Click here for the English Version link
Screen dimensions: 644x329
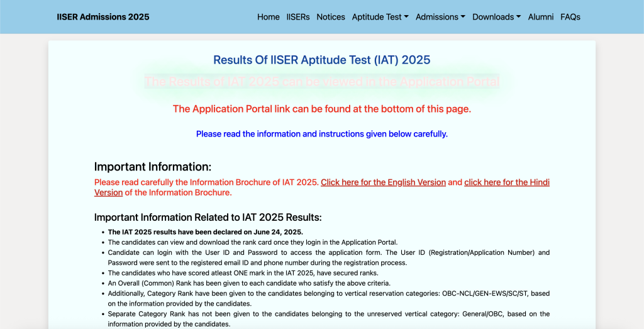[383, 182]
